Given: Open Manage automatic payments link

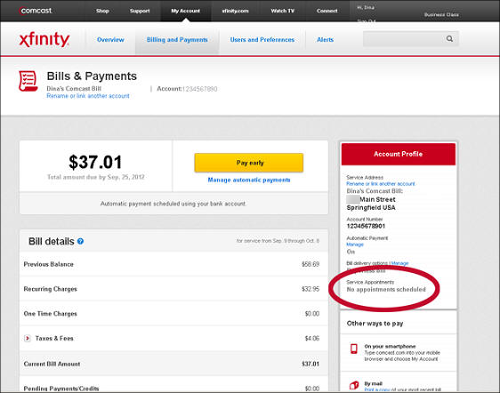Looking at the screenshot, I should [249, 180].
